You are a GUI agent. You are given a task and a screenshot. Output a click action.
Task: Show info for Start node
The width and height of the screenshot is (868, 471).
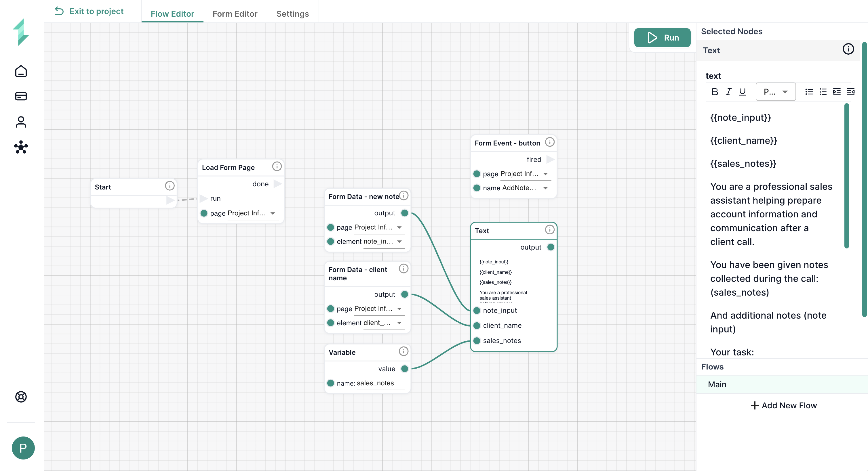point(170,186)
